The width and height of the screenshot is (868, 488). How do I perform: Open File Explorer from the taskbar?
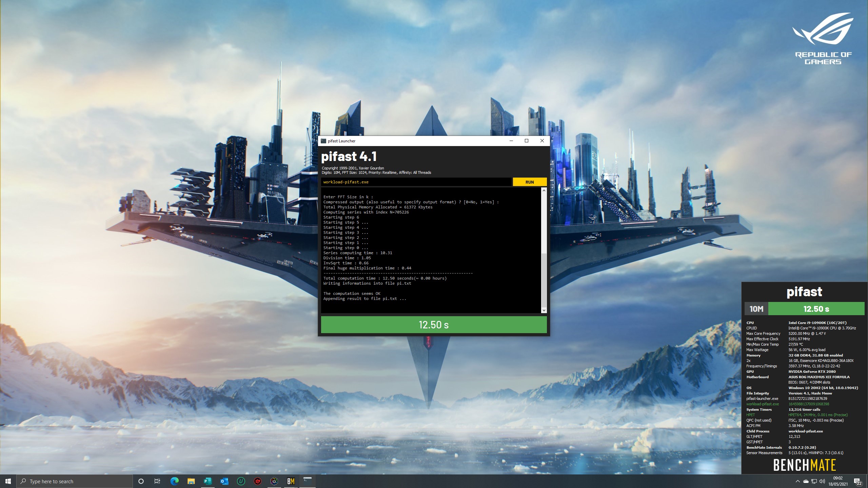(x=191, y=481)
